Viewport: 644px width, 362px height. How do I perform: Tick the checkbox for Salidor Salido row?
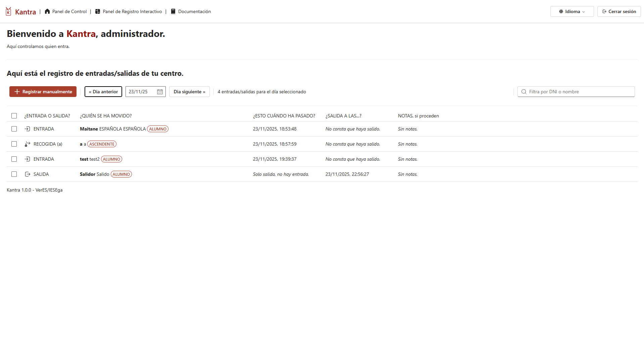(x=14, y=174)
